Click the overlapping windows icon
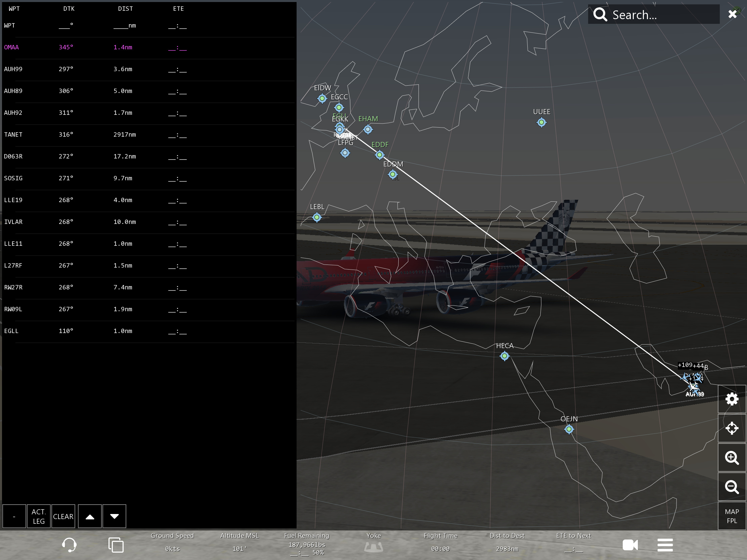Viewport: 747px width, 560px height. (116, 545)
